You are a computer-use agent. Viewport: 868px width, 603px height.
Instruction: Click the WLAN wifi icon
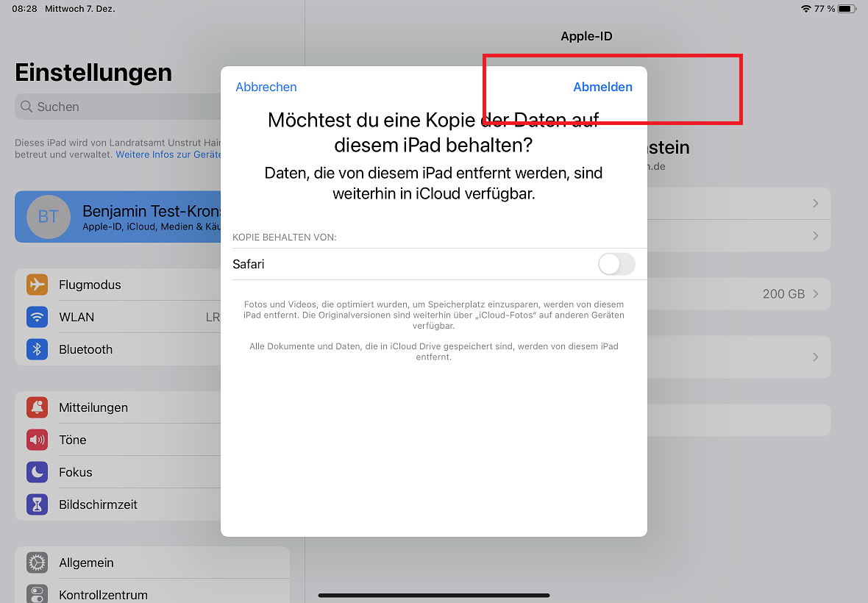click(x=37, y=317)
